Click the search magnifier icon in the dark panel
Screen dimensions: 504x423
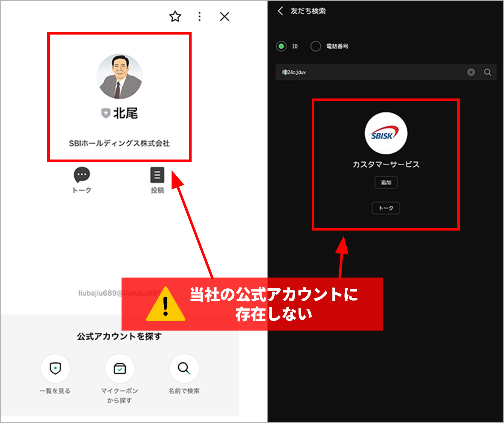tap(488, 72)
